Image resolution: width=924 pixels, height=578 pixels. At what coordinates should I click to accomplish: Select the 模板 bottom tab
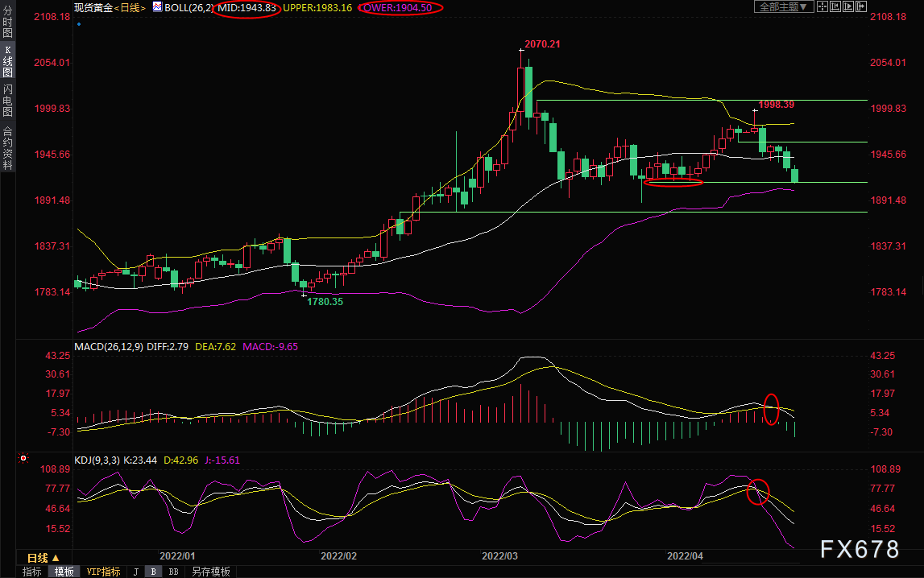pyautogui.click(x=64, y=572)
